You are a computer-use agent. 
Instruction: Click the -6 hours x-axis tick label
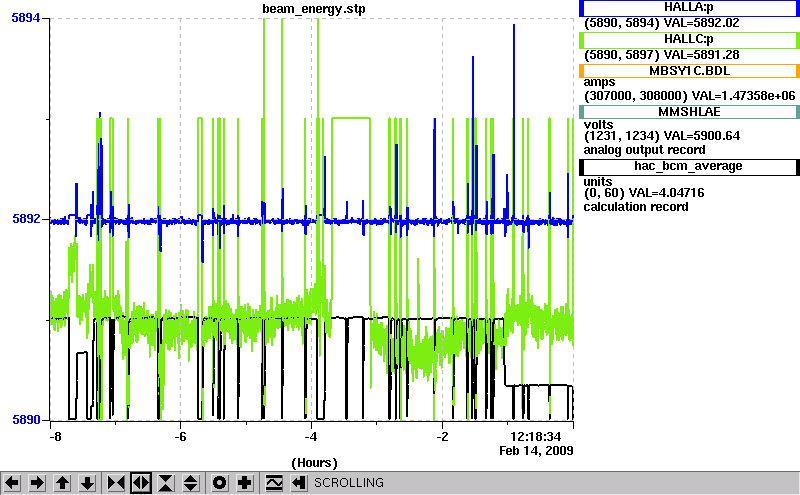(x=181, y=437)
